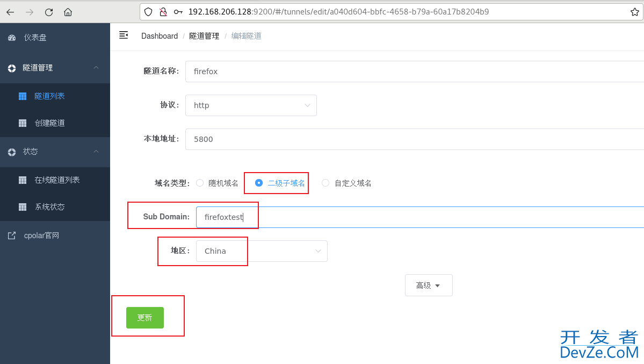Click the green 更新 button
This screenshot has height=364, width=644.
[145, 318]
